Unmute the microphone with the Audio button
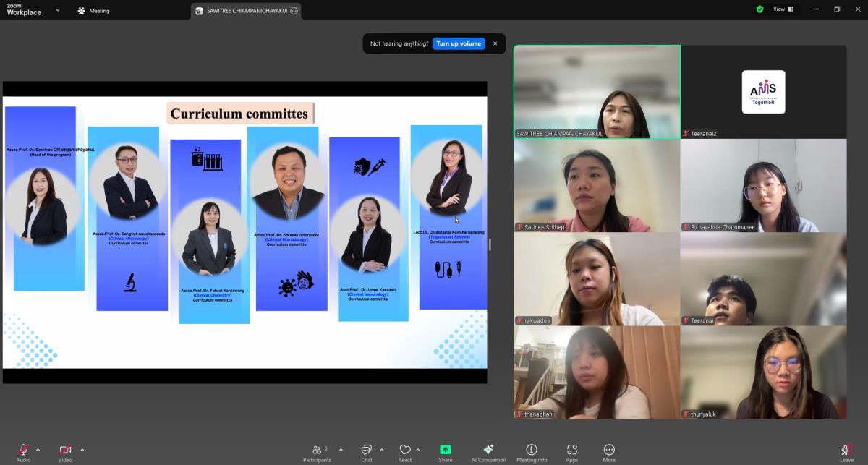868x465 pixels. [23, 452]
